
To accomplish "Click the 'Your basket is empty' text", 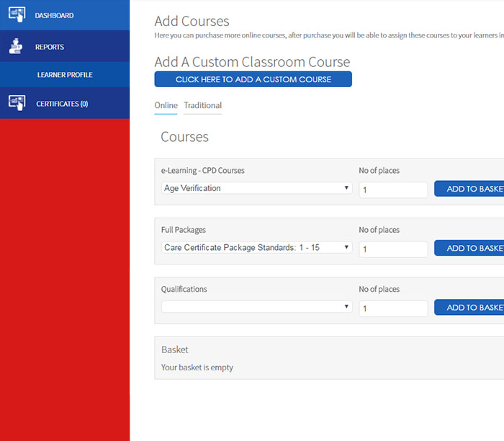I will (x=197, y=367).
